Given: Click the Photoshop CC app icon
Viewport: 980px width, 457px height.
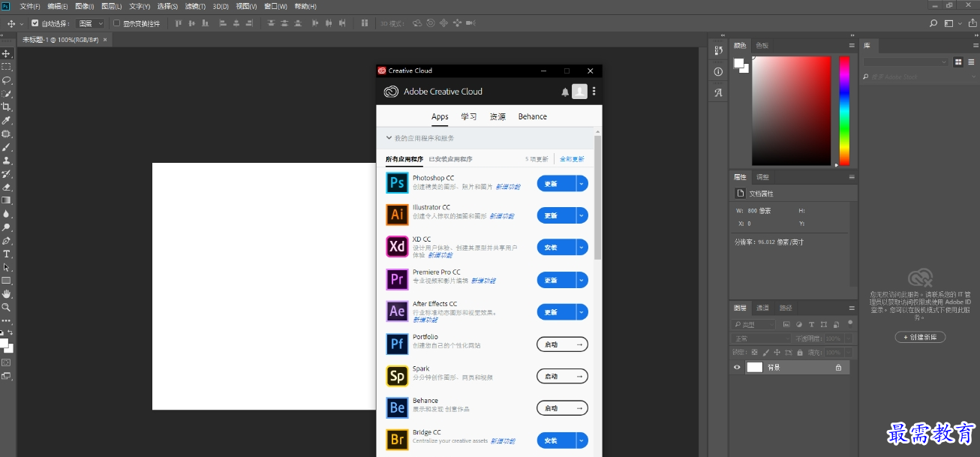Looking at the screenshot, I should coord(397,183).
